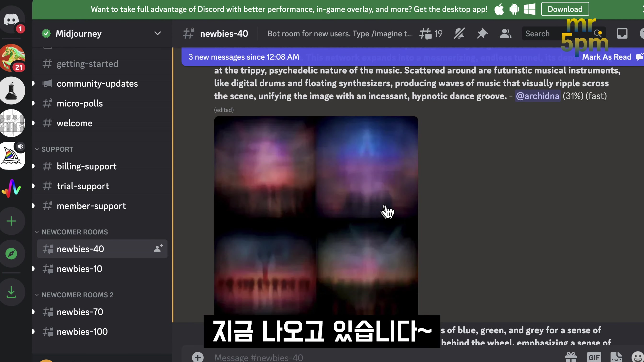Open the Midjourney sailboat server icon
This screenshot has height=362, width=644.
pos(12,156)
